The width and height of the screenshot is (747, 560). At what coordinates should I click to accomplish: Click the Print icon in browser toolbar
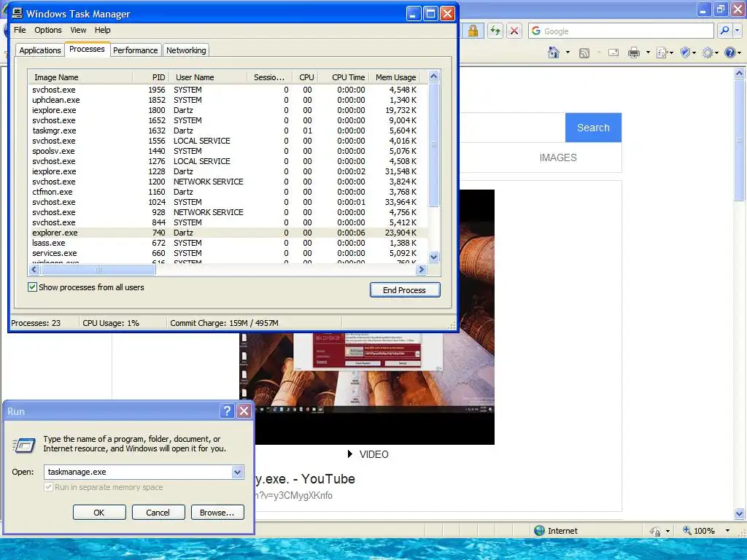[x=634, y=52]
